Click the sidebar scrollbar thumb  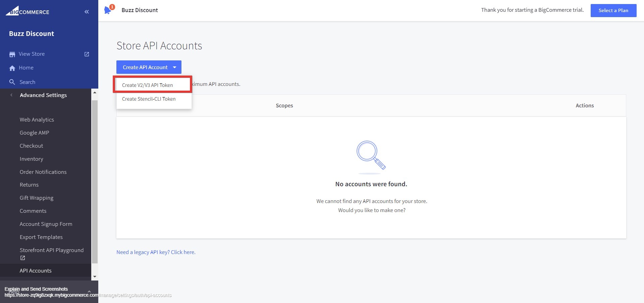click(x=95, y=181)
